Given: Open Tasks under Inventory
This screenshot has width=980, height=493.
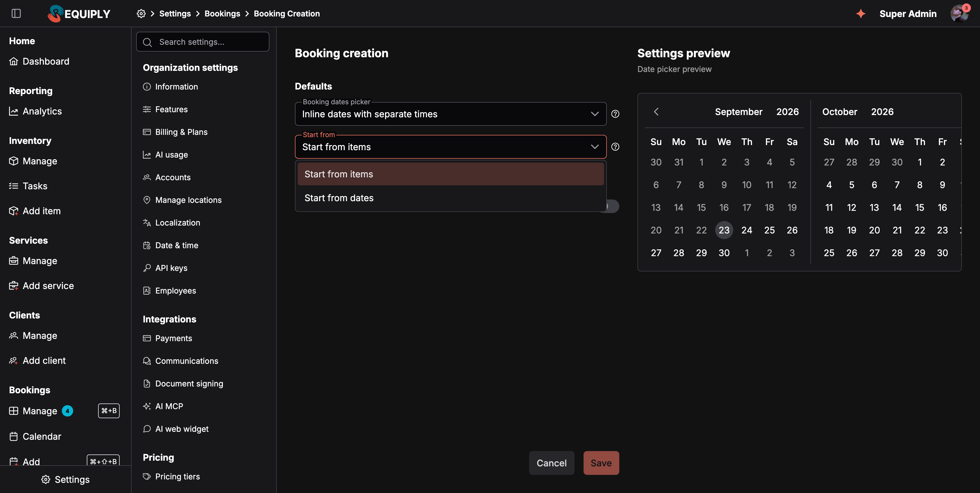Looking at the screenshot, I should pos(28,186).
